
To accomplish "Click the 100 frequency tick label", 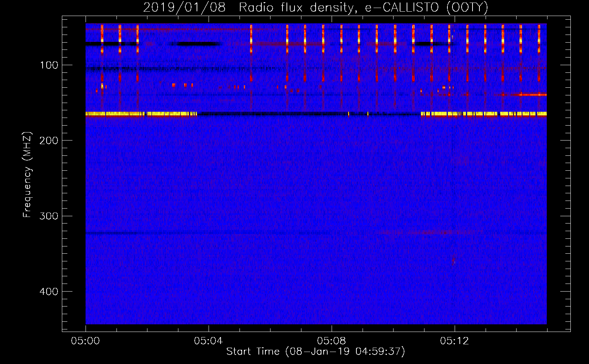I will click(x=49, y=65).
